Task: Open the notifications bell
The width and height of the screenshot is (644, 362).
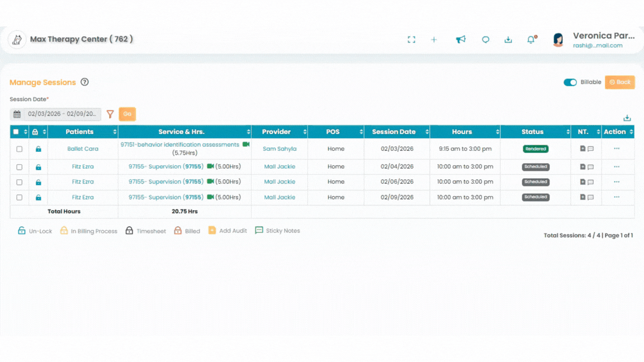Action: click(x=531, y=40)
